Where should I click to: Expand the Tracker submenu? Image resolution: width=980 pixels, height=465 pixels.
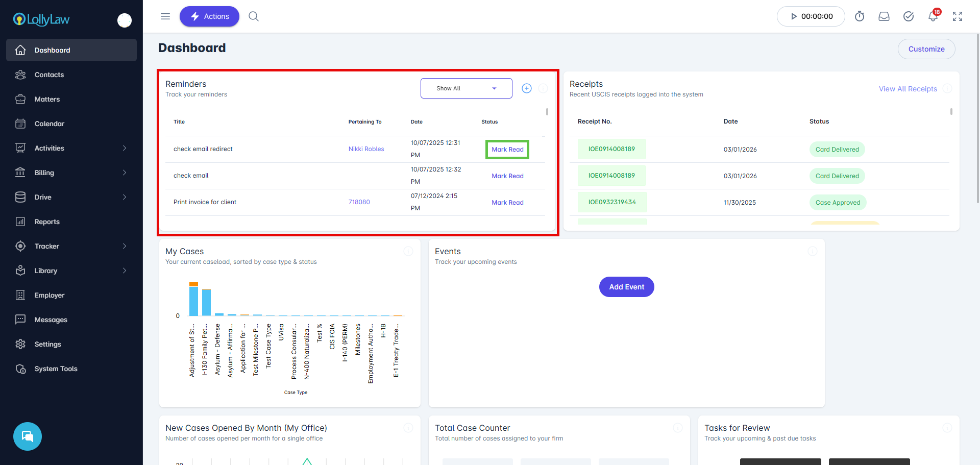(x=124, y=246)
